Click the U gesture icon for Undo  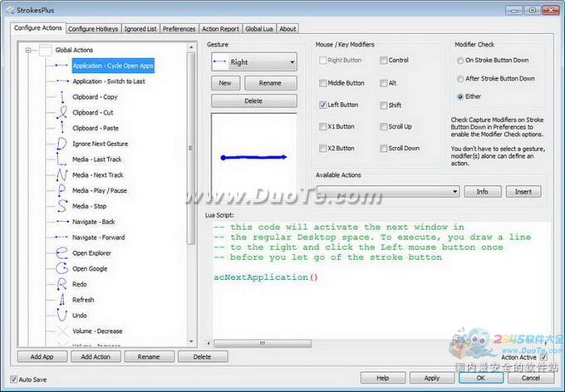tap(61, 316)
